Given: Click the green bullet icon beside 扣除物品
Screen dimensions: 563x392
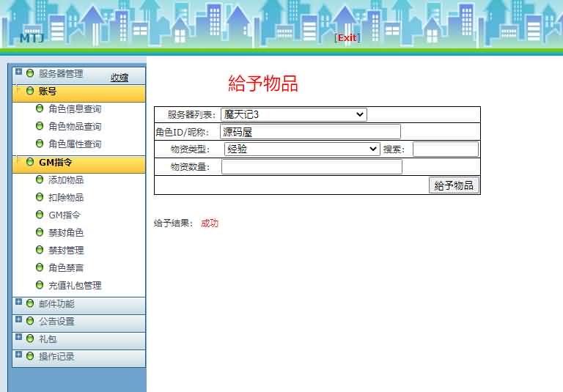Looking at the screenshot, I should pos(40,197).
